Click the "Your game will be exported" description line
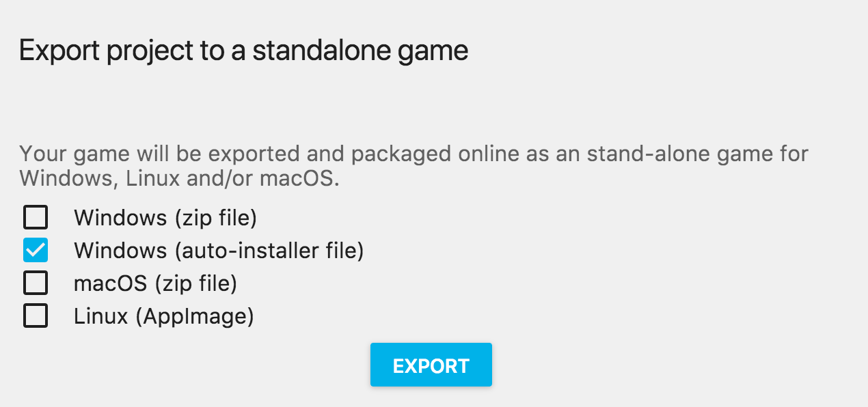The height and width of the screenshot is (407, 868). point(413,154)
